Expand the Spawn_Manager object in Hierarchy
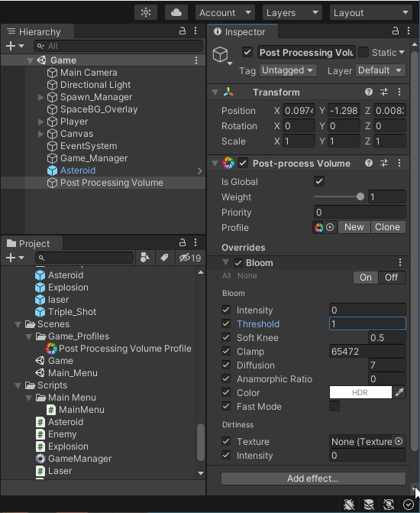420x513 pixels. tap(41, 97)
